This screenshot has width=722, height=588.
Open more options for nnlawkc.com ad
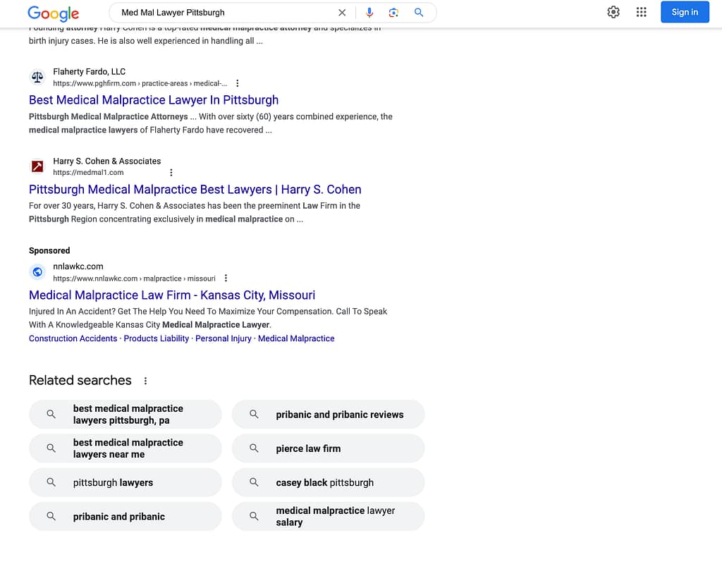point(226,278)
